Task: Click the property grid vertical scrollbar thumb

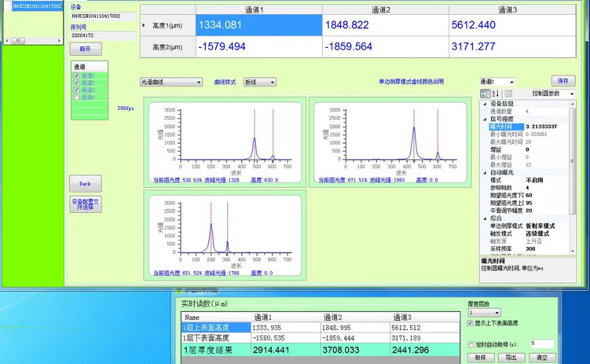Action: 573,161
